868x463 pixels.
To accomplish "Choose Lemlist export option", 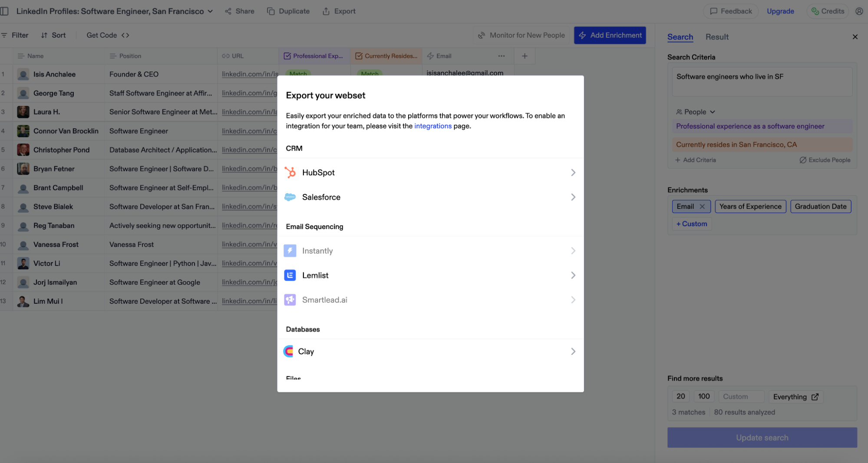I will pos(430,275).
